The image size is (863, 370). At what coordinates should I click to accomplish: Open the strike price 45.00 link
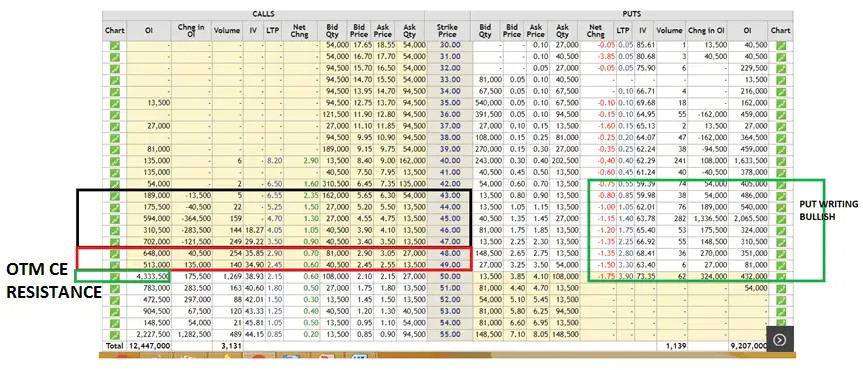tap(450, 218)
